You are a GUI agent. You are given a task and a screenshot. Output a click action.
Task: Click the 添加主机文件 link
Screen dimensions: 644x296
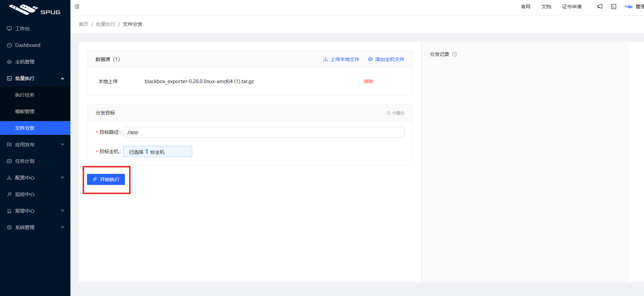(x=386, y=59)
